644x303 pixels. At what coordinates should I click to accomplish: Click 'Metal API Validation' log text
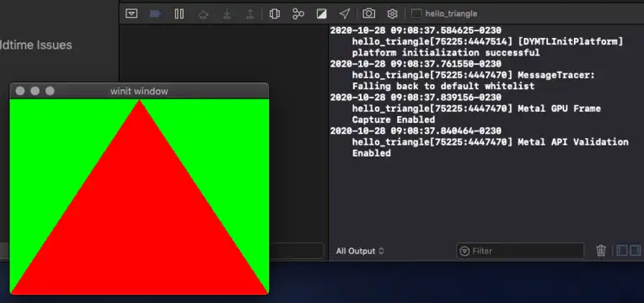(572, 142)
